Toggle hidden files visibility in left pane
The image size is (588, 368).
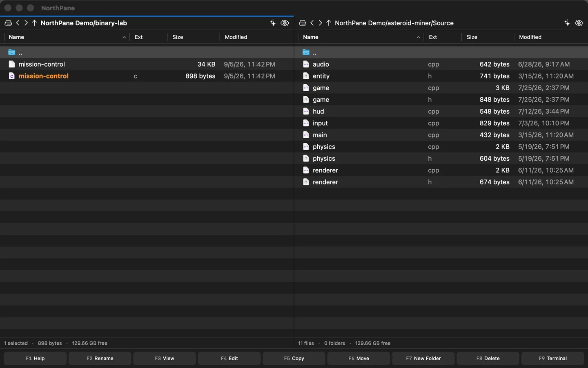(x=285, y=23)
